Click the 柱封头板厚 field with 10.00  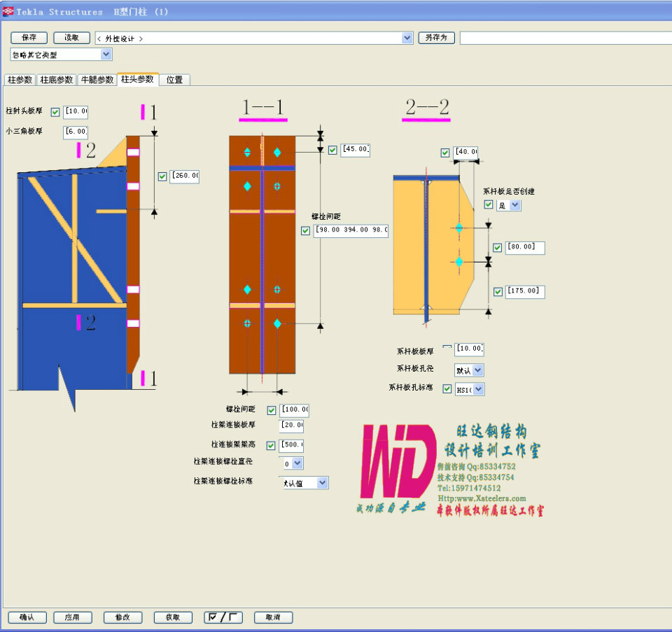click(76, 111)
